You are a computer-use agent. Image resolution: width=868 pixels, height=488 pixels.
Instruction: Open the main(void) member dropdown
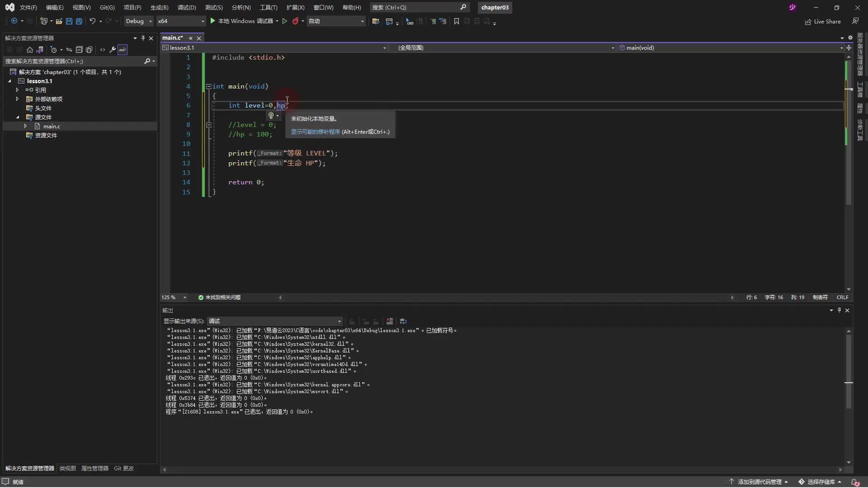point(731,47)
